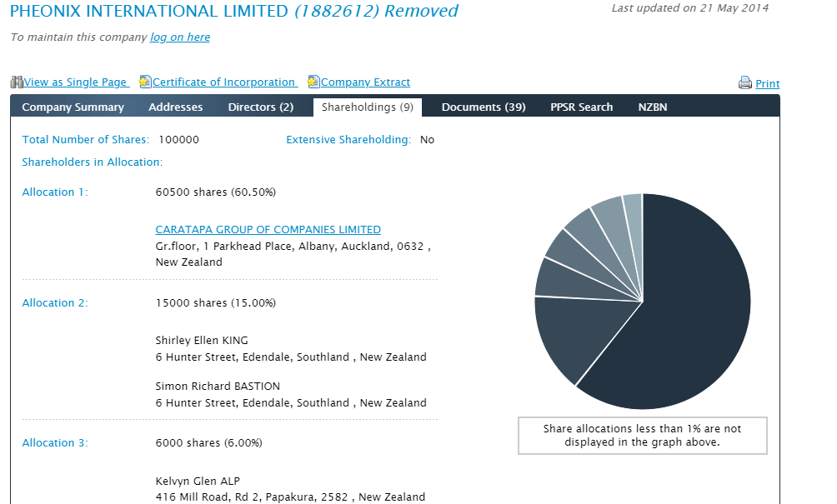837x504 pixels.
Task: Open the Company Summary tab
Action: point(73,107)
